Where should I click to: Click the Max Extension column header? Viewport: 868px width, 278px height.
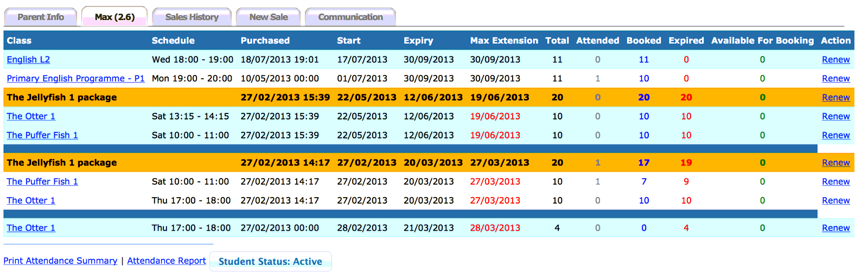[504, 41]
